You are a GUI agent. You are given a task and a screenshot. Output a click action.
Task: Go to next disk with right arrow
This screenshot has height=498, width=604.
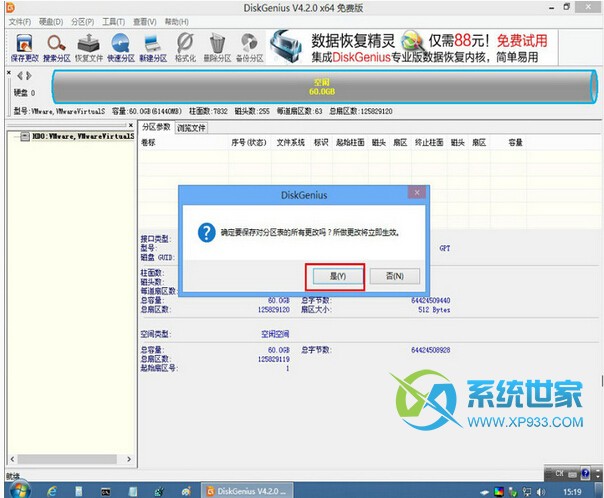tap(29, 76)
